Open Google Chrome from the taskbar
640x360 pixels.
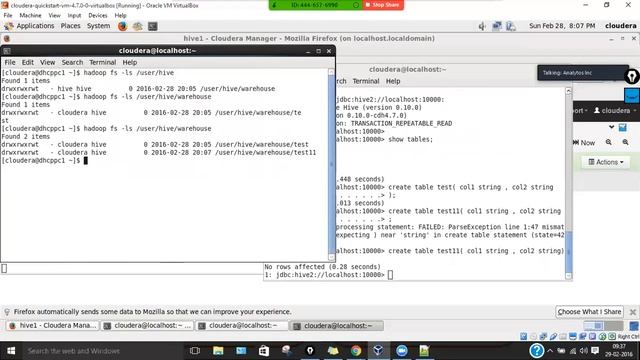click(x=356, y=351)
